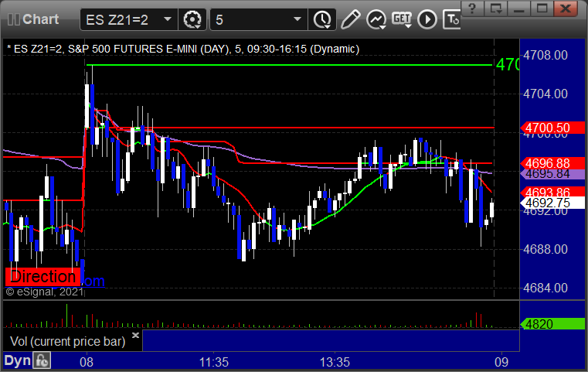Open the GET studies menu

coord(402,19)
